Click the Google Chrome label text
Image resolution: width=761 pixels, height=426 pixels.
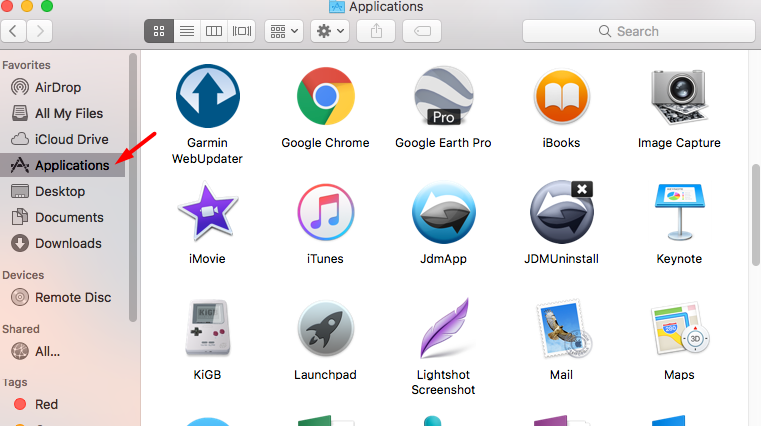click(326, 143)
